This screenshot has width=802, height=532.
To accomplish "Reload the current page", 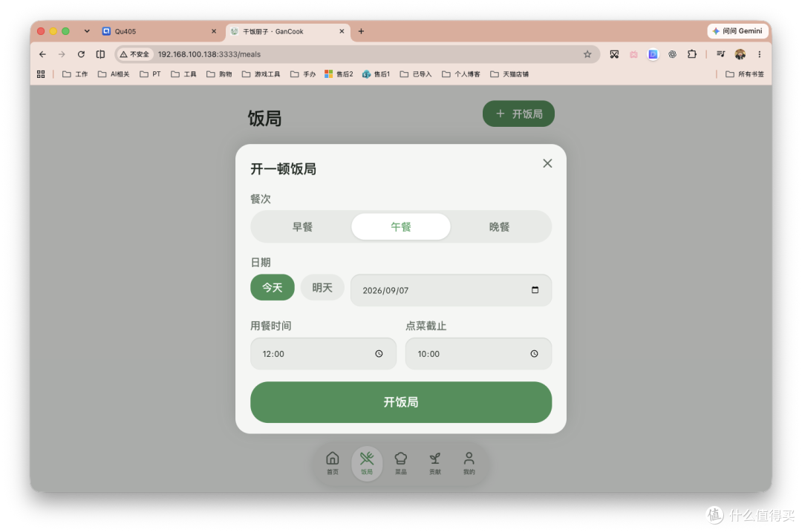I will (81, 54).
